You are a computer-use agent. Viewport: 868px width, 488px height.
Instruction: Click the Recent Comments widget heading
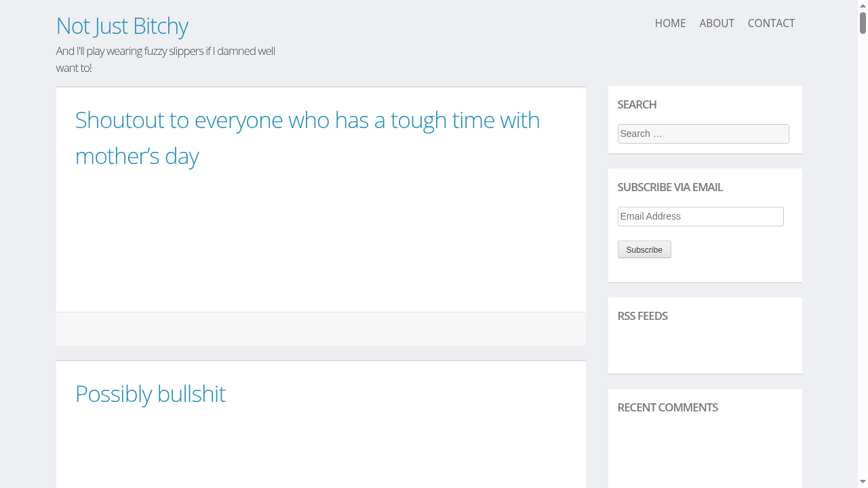tap(667, 407)
